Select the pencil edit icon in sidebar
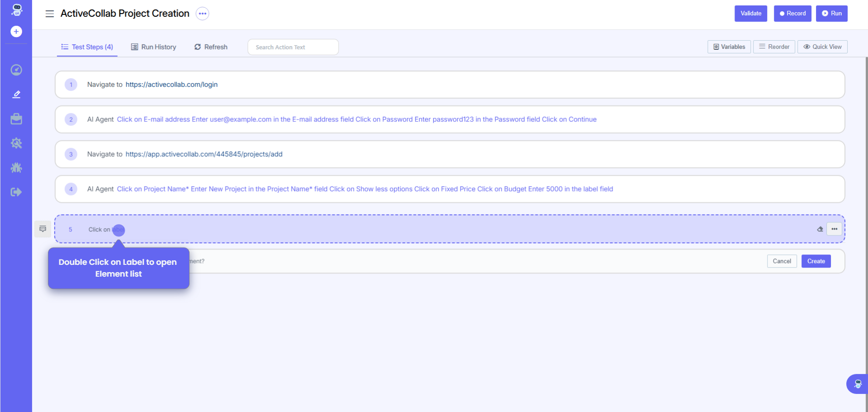The width and height of the screenshot is (868, 412). (x=16, y=94)
